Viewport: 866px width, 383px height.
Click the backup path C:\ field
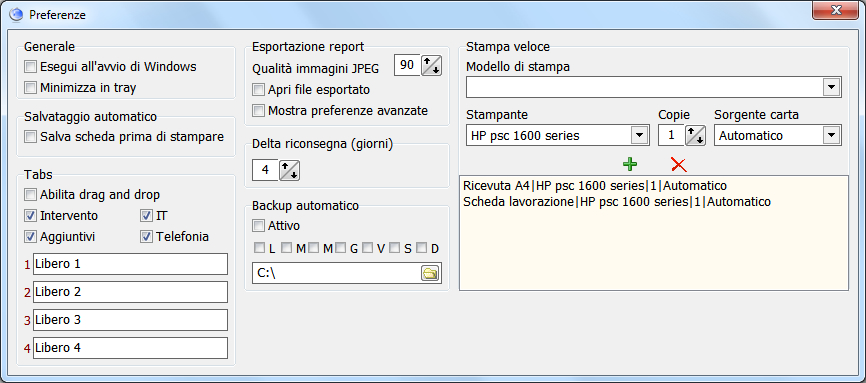(x=337, y=273)
